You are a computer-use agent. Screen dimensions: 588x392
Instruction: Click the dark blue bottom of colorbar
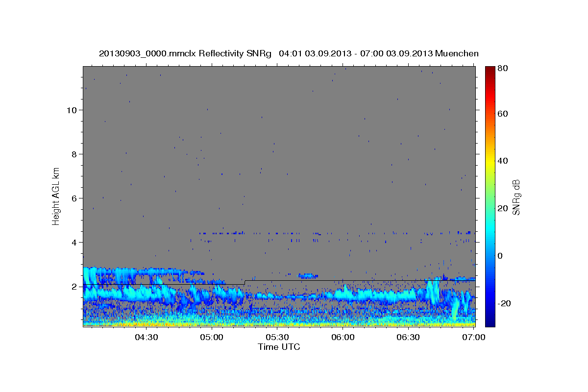(490, 321)
